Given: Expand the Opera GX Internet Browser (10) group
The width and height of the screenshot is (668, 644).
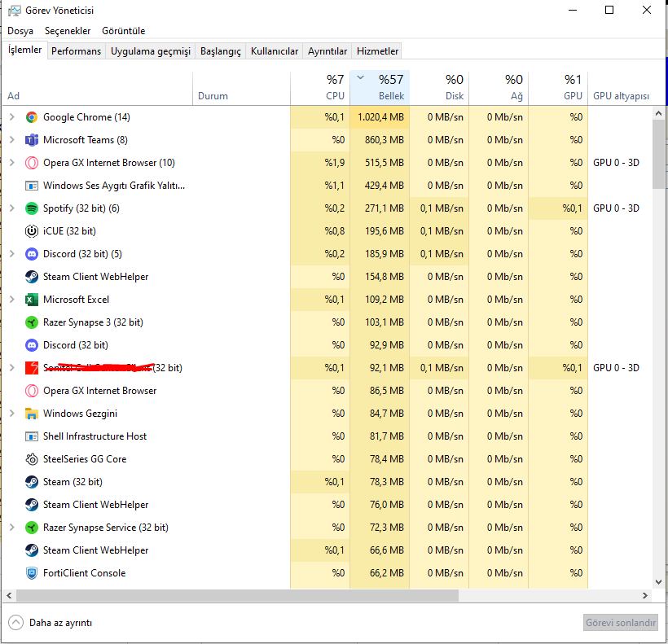Looking at the screenshot, I should (x=12, y=163).
